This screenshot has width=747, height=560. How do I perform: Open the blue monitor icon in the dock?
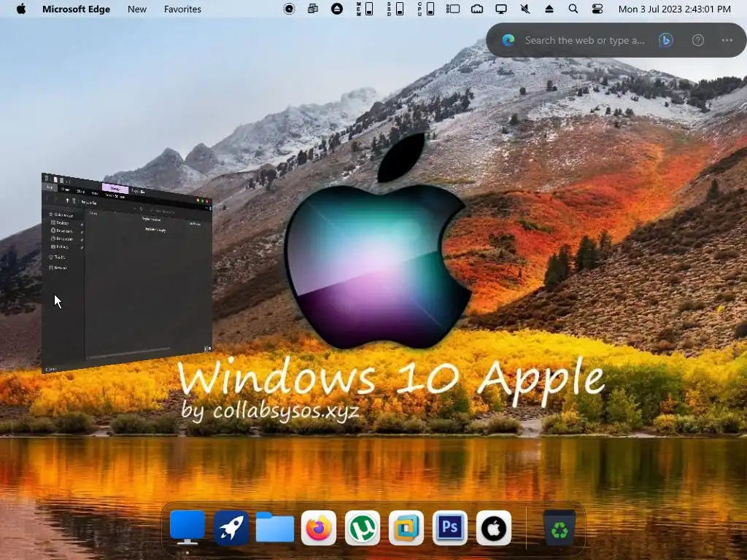[x=187, y=528]
